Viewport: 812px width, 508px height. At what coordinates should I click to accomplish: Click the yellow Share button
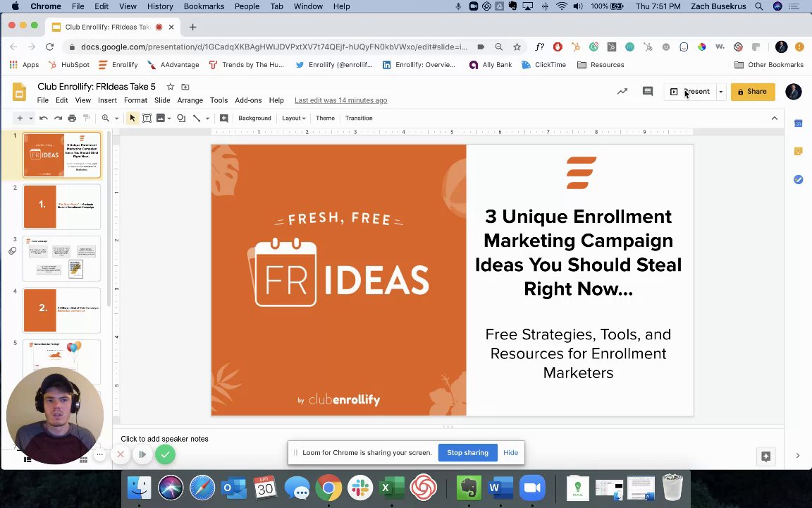coord(752,92)
